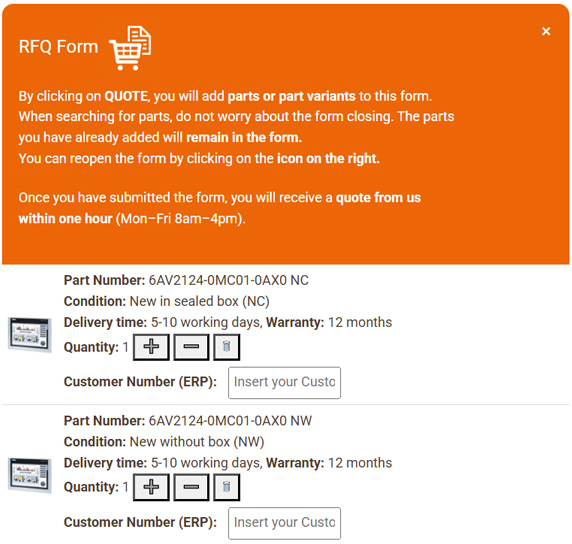Focus the Customer Number field for NC part
The height and width of the screenshot is (544, 572).
pyautogui.click(x=285, y=383)
